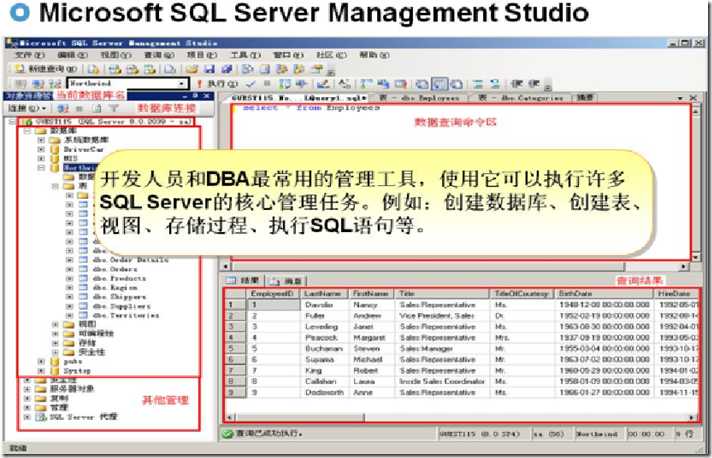Image resolution: width=712 pixels, height=458 pixels.
Task: Click the results grid horizontal scrollbar
Action: (461, 417)
